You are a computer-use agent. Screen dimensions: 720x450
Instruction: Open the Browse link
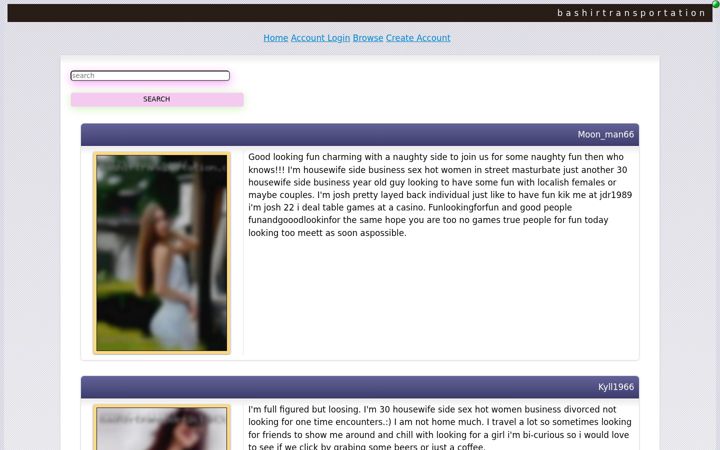pos(368,38)
